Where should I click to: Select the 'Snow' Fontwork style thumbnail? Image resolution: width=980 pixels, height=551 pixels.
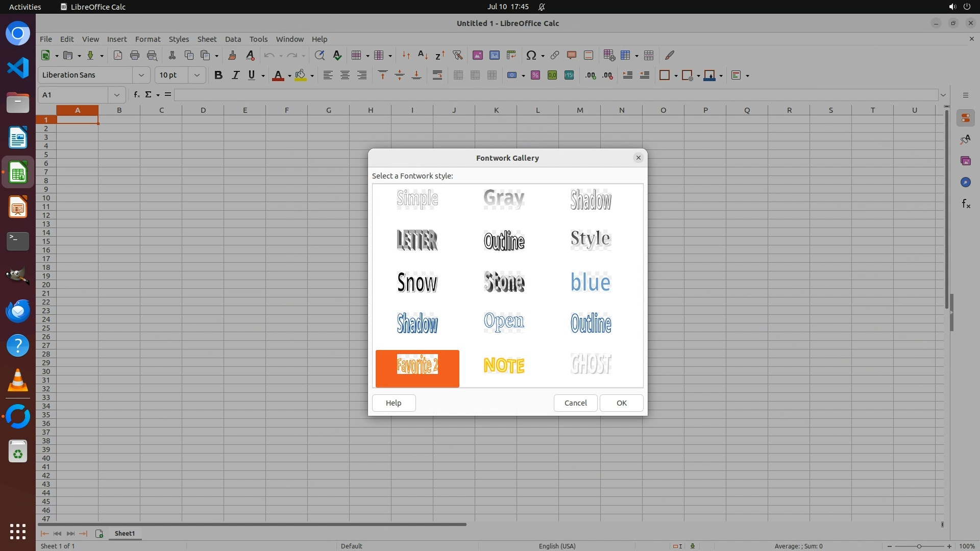417,283
